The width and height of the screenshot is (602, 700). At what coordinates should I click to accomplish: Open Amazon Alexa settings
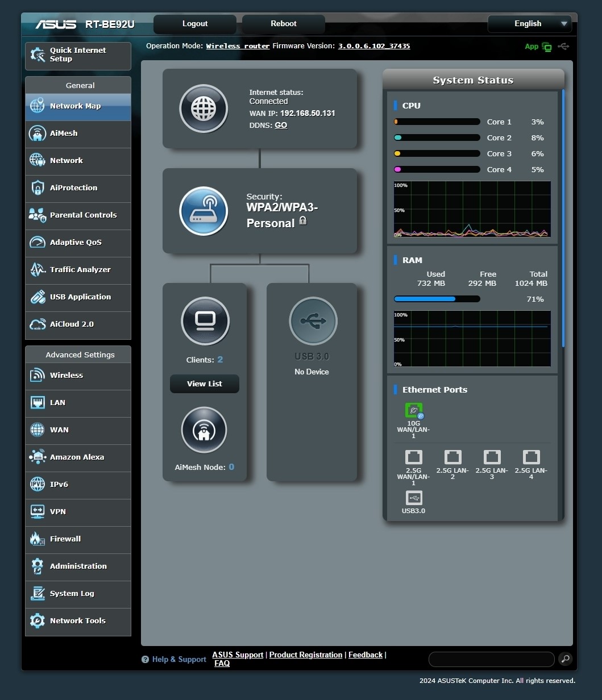[78, 458]
